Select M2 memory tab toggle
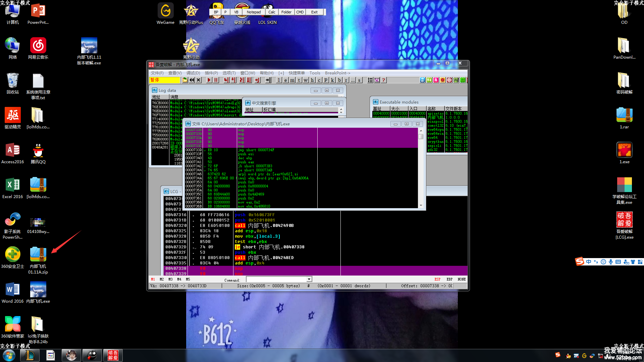644x362 pixels. coord(162,279)
